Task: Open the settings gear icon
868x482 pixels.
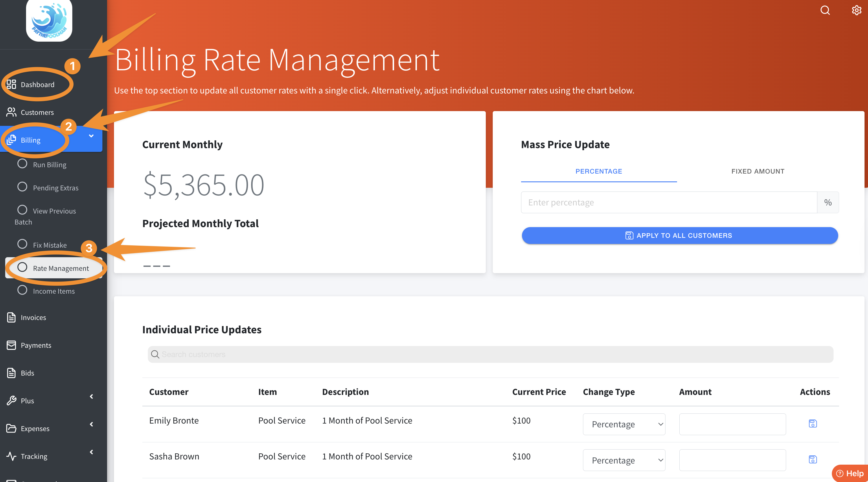Action: coord(856,10)
